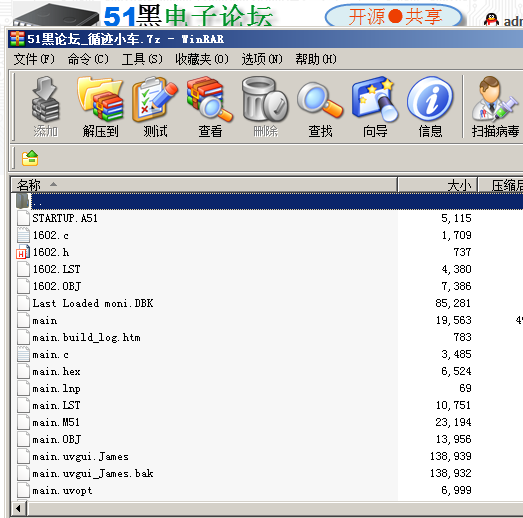This screenshot has width=523, height=518.
Task: Click the QQ penguin icon in the forum header
Action: pyautogui.click(x=491, y=20)
